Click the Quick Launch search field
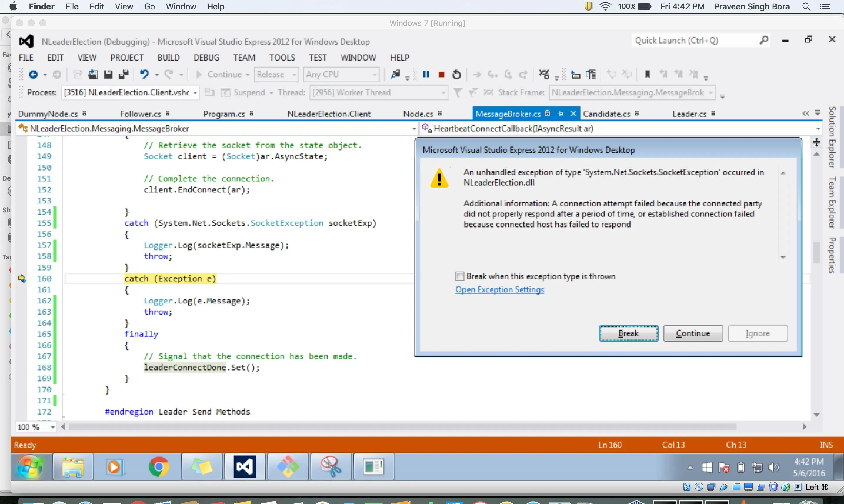 coord(693,40)
